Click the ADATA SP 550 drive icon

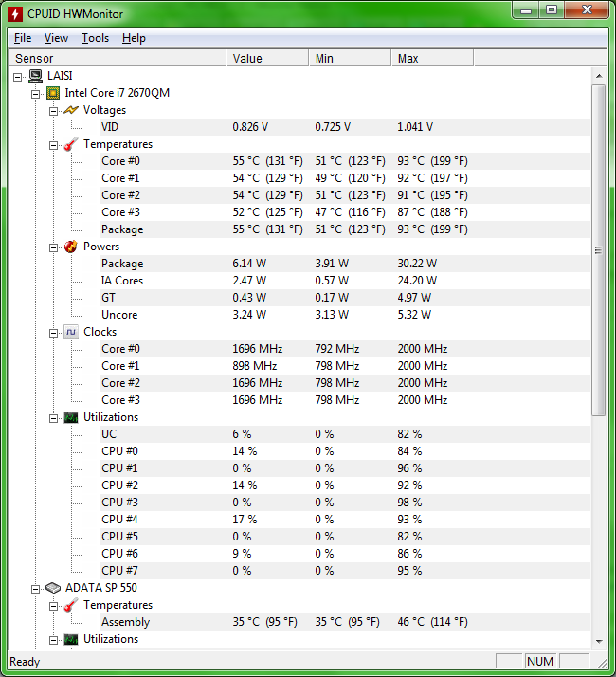point(53,588)
